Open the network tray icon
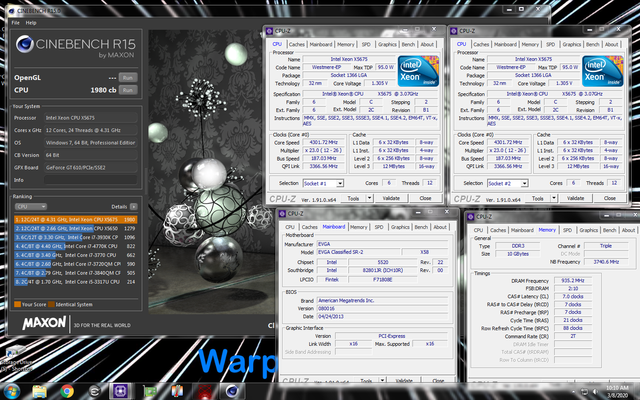The height and width of the screenshot is (400, 640). (584, 392)
